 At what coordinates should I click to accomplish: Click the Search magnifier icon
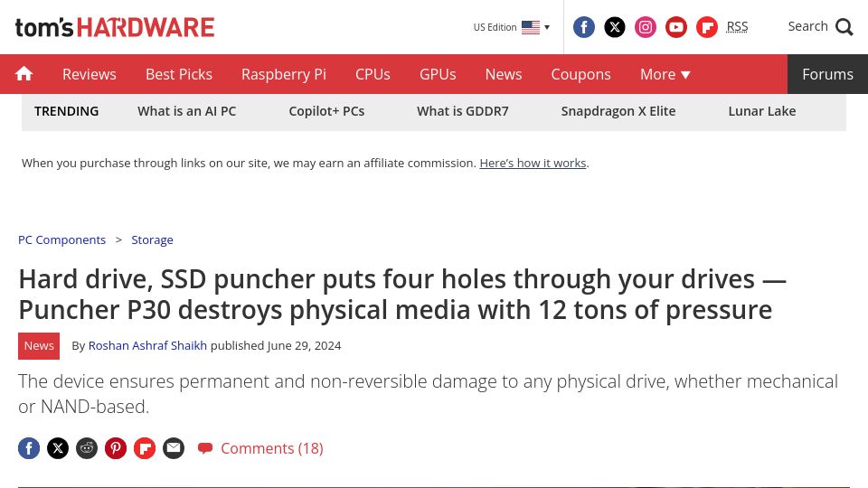tap(844, 26)
